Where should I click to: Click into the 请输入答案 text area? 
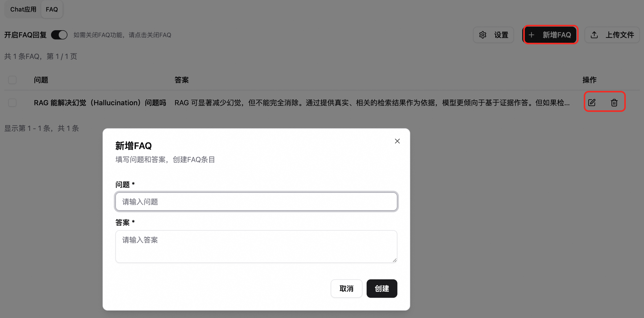pyautogui.click(x=256, y=246)
